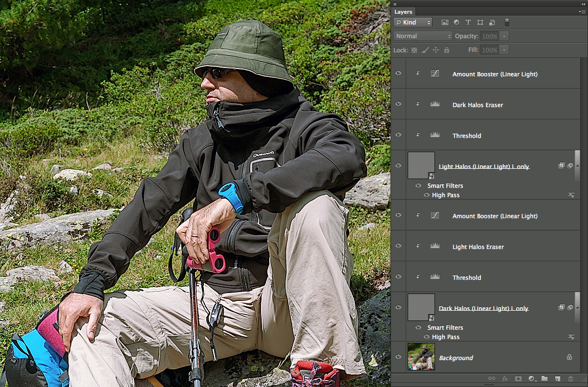Screen dimensions: 588x387
Task: Create a new group folder icon
Action: (544, 379)
